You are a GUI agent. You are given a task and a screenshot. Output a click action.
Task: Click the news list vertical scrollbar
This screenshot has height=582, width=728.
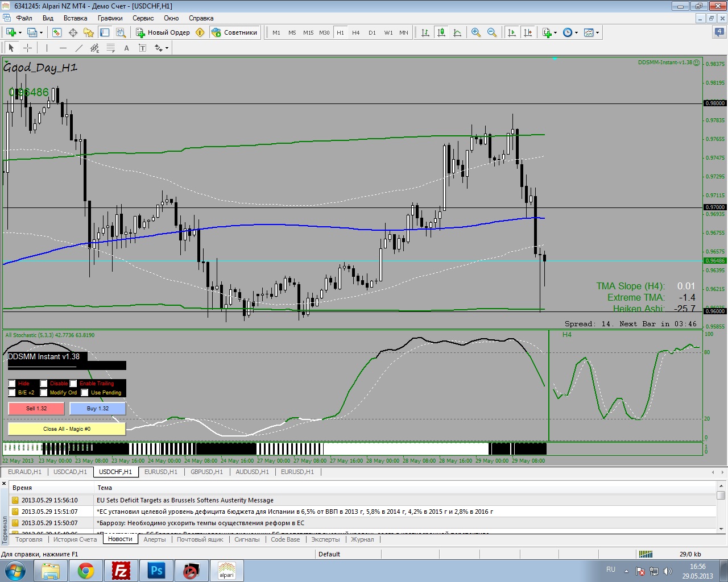coord(721,507)
